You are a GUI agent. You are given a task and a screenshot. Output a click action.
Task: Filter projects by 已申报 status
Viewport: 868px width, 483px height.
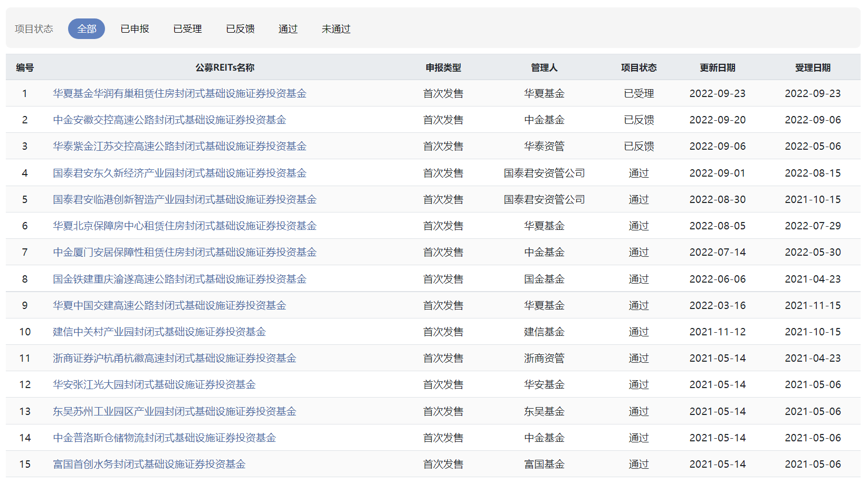[135, 29]
